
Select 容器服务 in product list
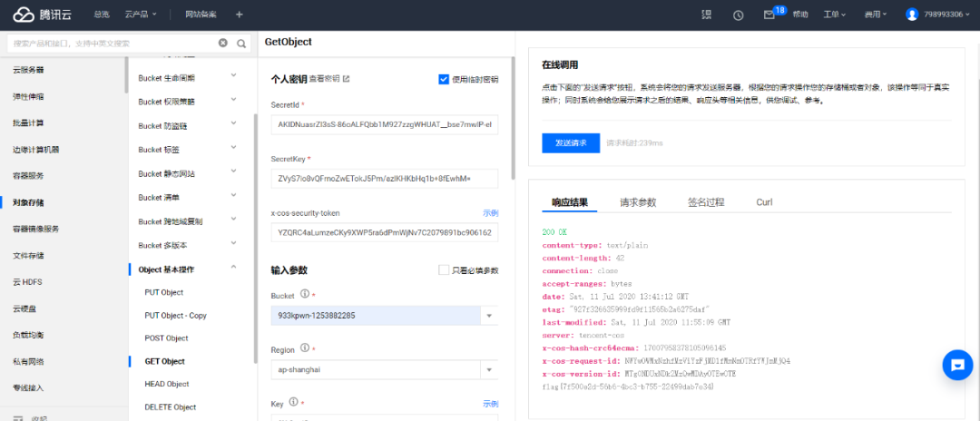point(28,175)
